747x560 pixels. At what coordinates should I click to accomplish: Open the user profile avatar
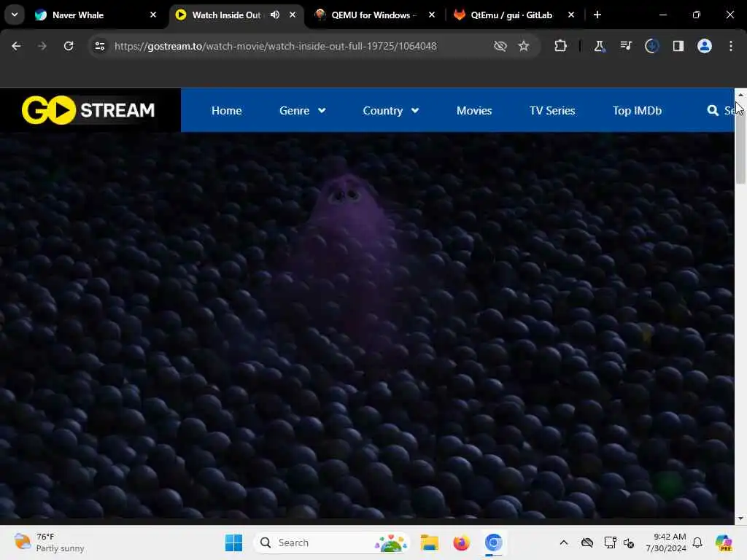(x=705, y=46)
